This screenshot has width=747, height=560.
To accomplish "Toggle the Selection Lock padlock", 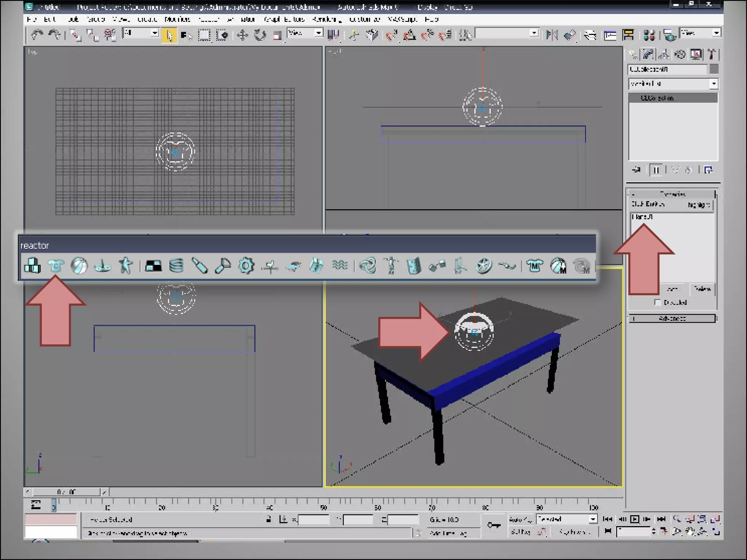I will [x=269, y=519].
